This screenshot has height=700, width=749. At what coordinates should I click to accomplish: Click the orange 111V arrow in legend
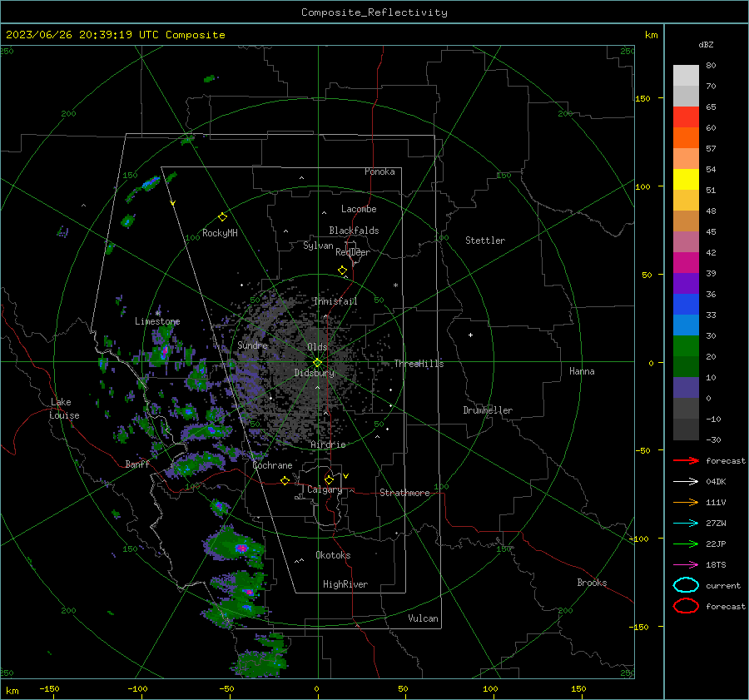coord(686,502)
